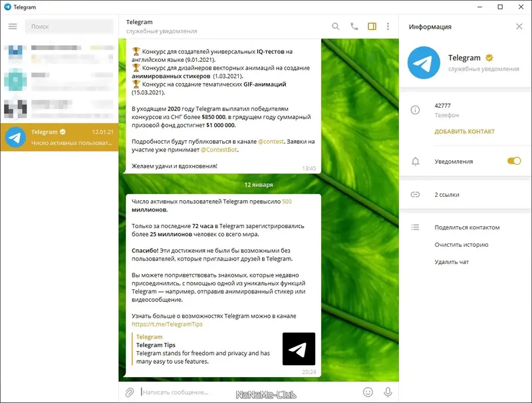
Task: Click the info circle icon near phone number
Action: click(x=415, y=110)
